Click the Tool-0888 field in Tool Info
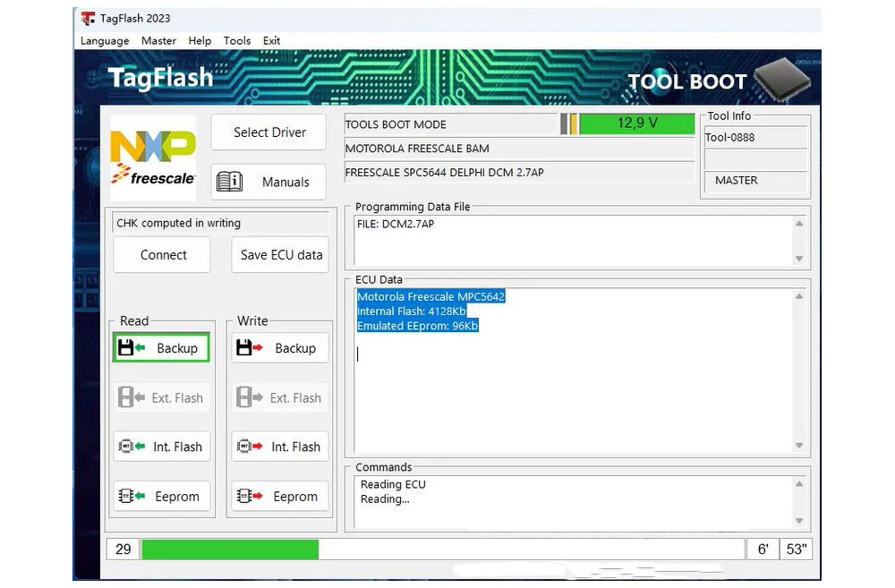 click(x=754, y=137)
